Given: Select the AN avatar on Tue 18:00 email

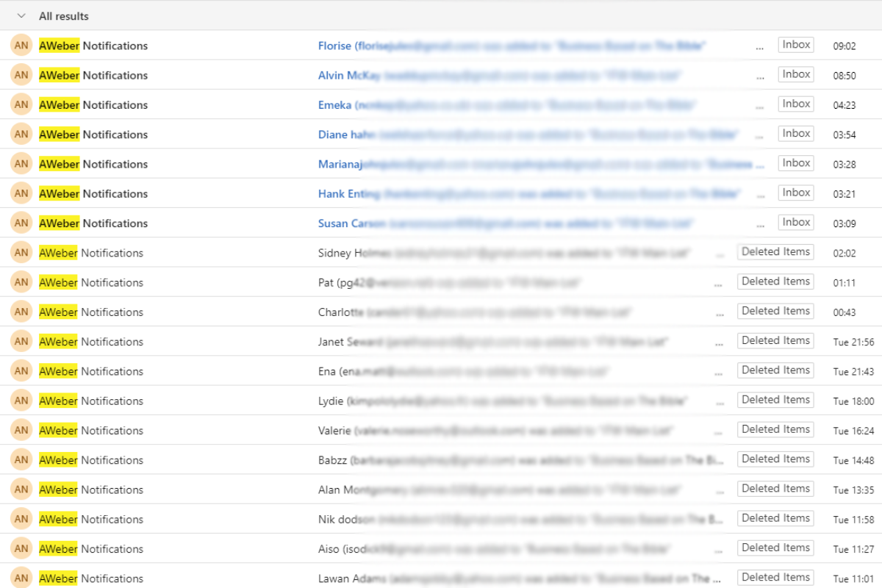Looking at the screenshot, I should [21, 401].
